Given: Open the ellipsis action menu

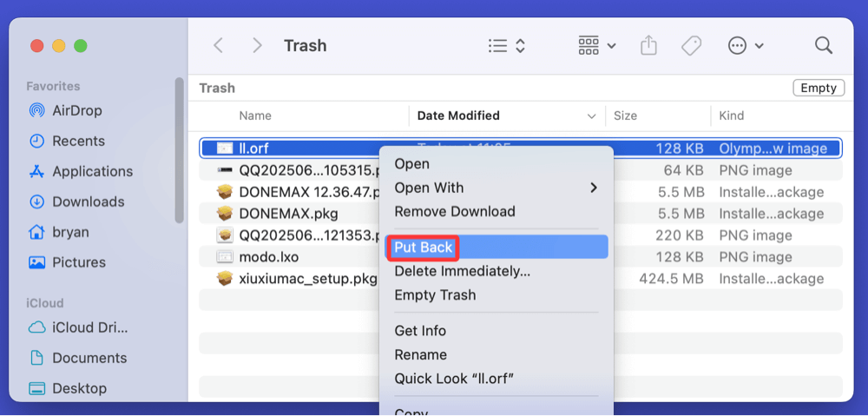Looking at the screenshot, I should [746, 45].
